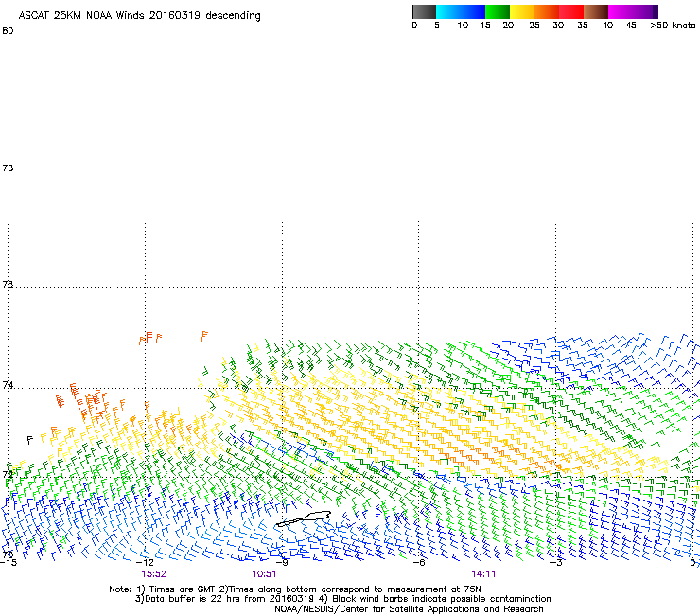Viewport: 700px width, 615px height.
Task: Select the 80 latitude axis label
Action: click(8, 31)
